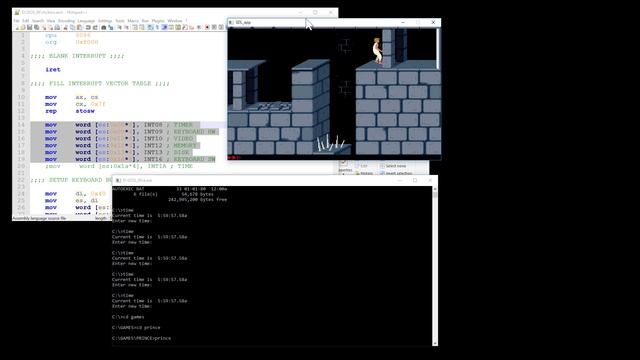This screenshot has width=640, height=360.
Task: Open the Encoding menu in Notepad++
Action: coord(66,21)
